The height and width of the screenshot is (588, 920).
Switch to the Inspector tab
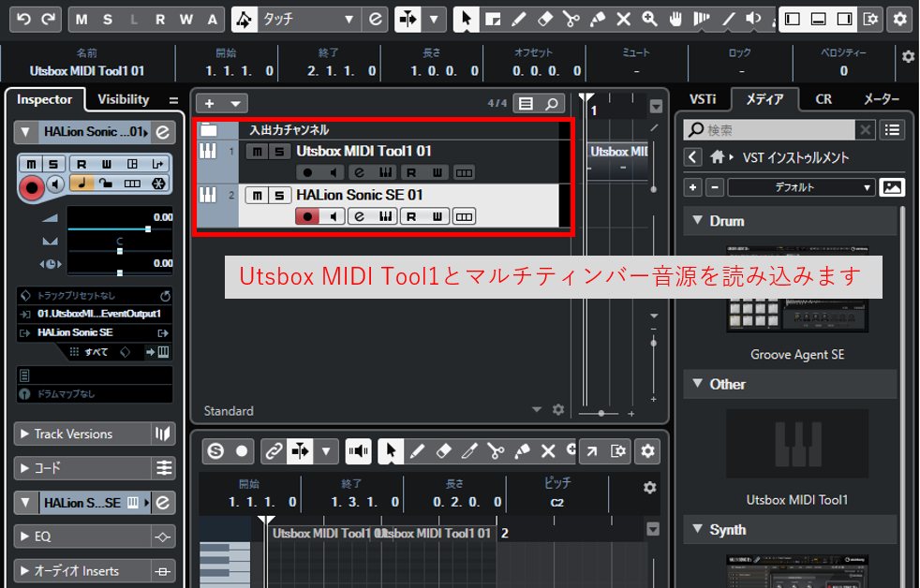click(45, 99)
